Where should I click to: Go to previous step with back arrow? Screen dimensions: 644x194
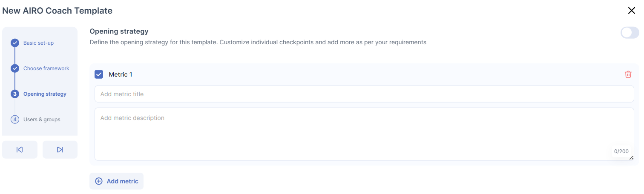20,150
